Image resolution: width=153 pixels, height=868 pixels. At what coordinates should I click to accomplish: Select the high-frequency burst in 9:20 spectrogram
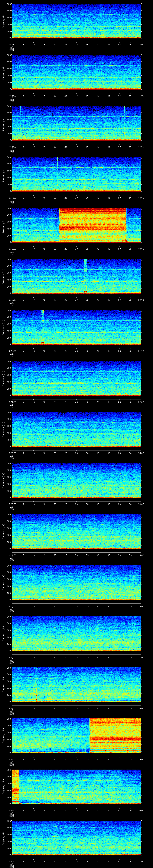click(x=43, y=316)
